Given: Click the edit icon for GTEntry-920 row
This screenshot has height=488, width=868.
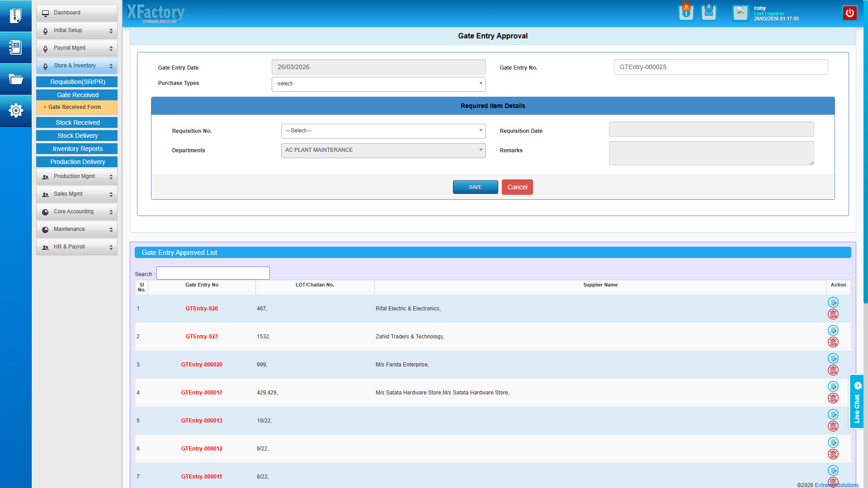Looking at the screenshot, I should (833, 302).
